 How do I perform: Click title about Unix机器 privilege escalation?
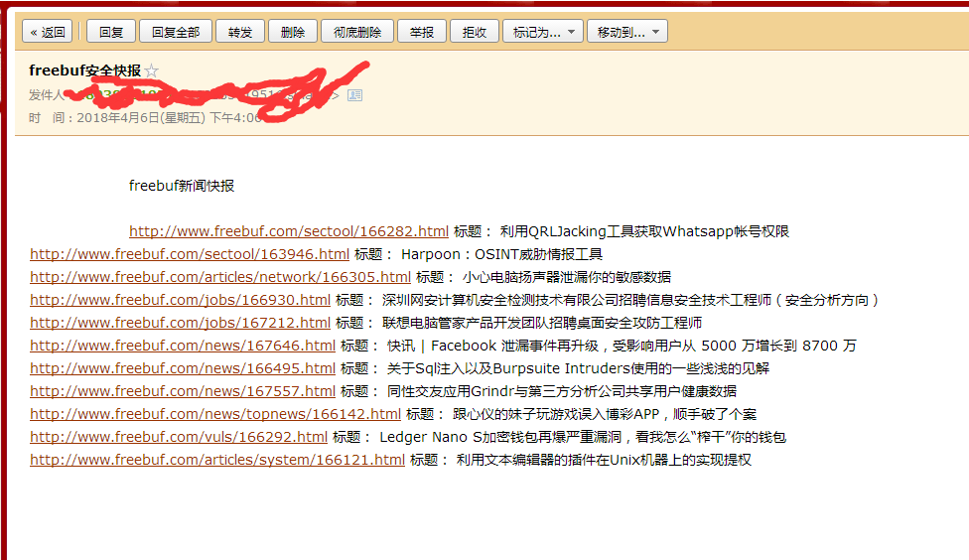pos(604,460)
